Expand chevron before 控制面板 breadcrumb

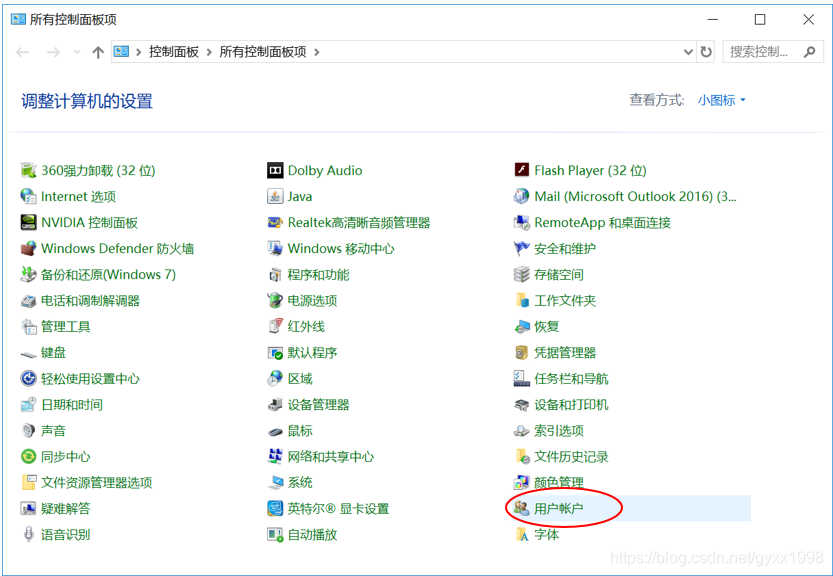(139, 52)
